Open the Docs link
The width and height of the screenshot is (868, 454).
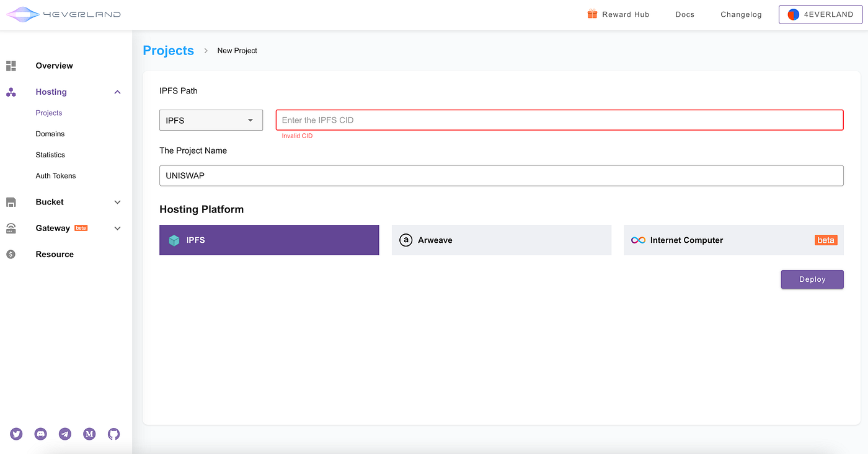pyautogui.click(x=685, y=14)
